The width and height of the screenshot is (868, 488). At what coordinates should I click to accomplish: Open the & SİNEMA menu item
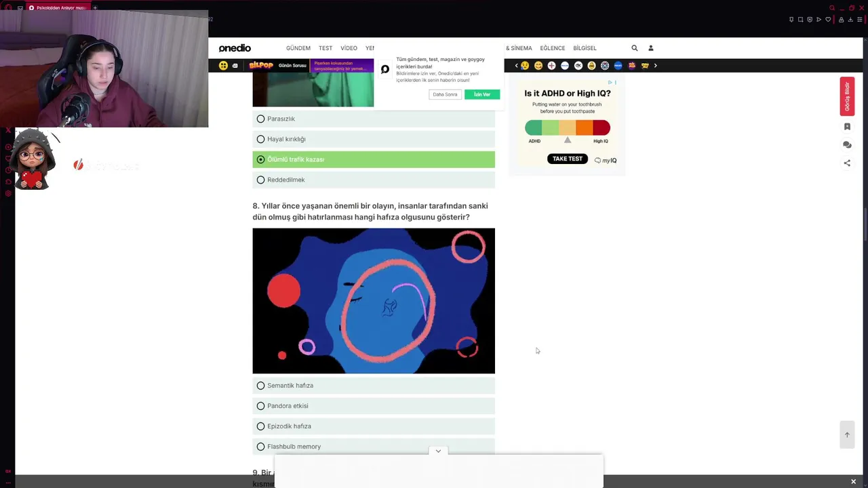coord(519,48)
